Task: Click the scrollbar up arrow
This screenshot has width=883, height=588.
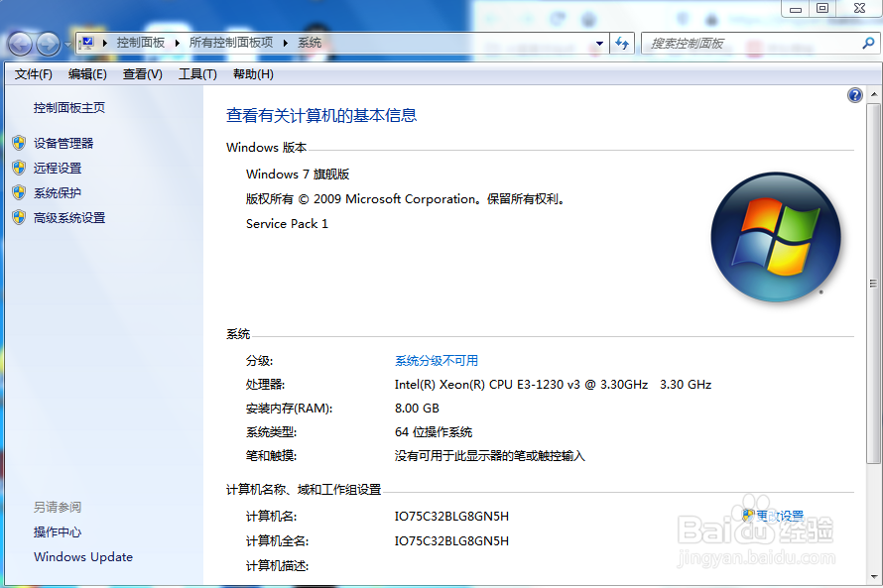Action: 874,94
